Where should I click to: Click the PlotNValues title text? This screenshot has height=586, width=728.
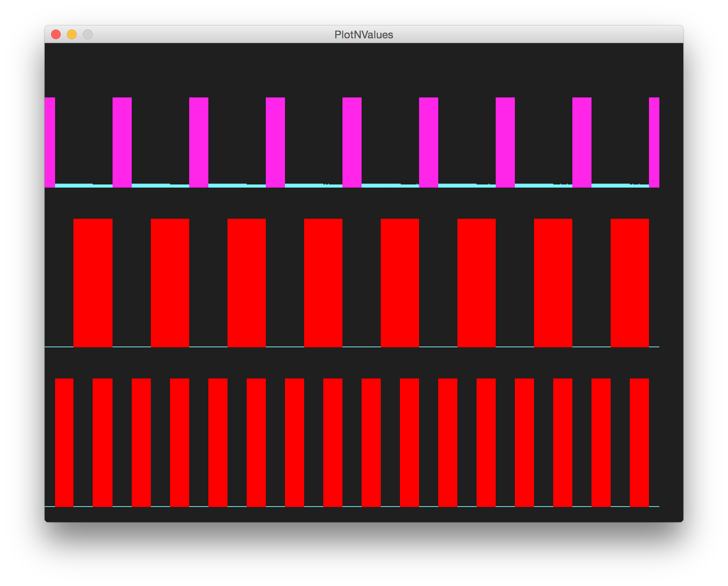click(364, 35)
